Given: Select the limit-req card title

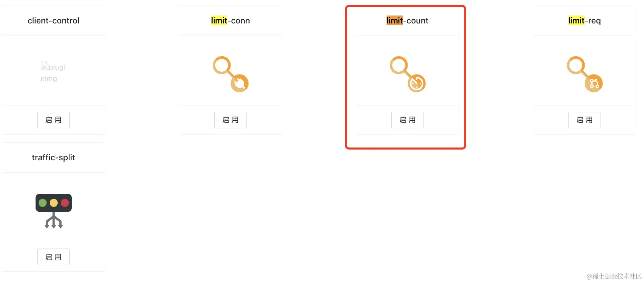Looking at the screenshot, I should coord(585,21).
